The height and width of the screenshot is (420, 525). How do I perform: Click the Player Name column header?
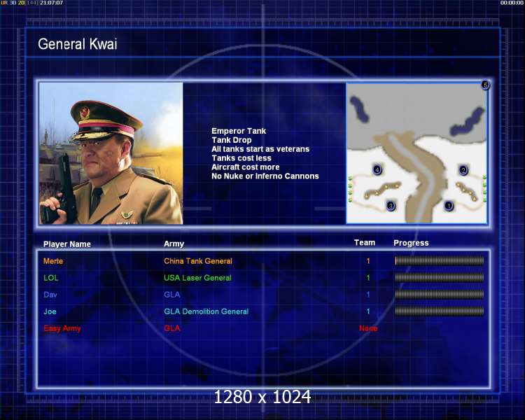click(x=67, y=244)
